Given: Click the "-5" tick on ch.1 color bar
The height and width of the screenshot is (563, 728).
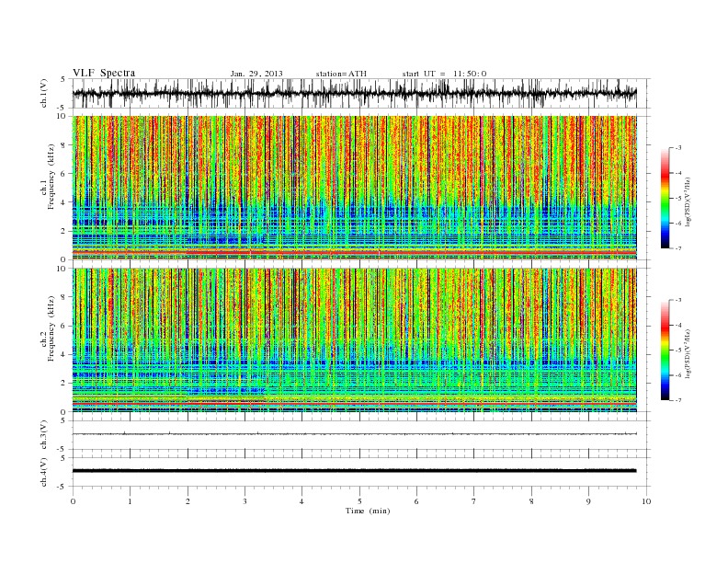Looking at the screenshot, I should tap(678, 199).
